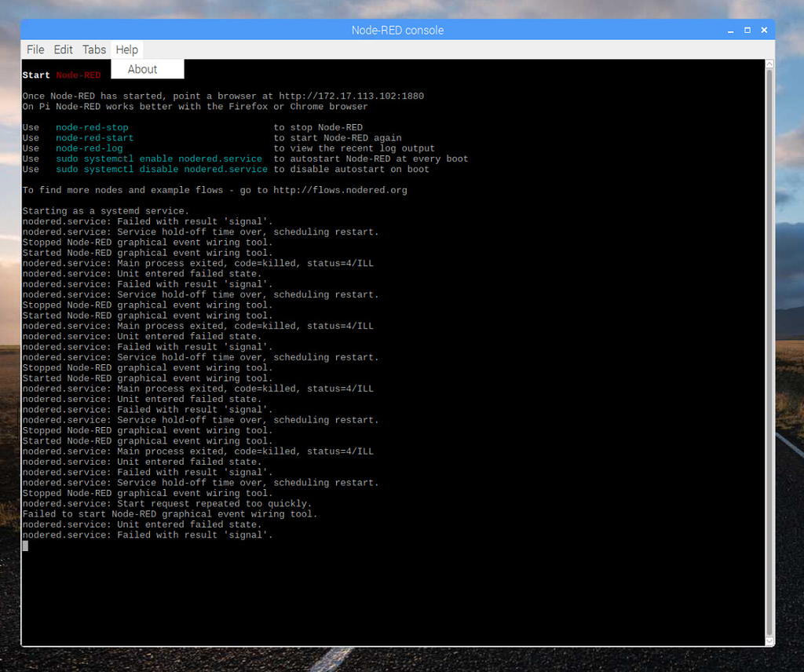Image resolution: width=804 pixels, height=672 pixels.
Task: Click the scrollbar up arrow
Action: [771, 62]
